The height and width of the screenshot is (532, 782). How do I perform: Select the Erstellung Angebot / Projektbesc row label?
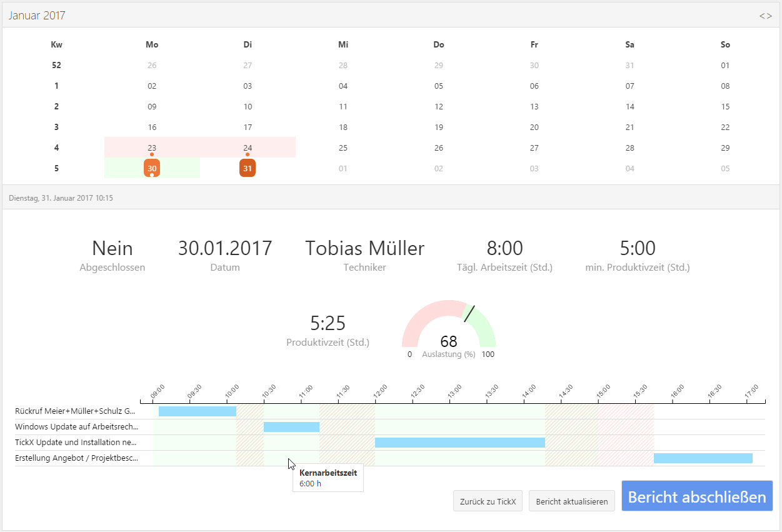[x=76, y=458]
